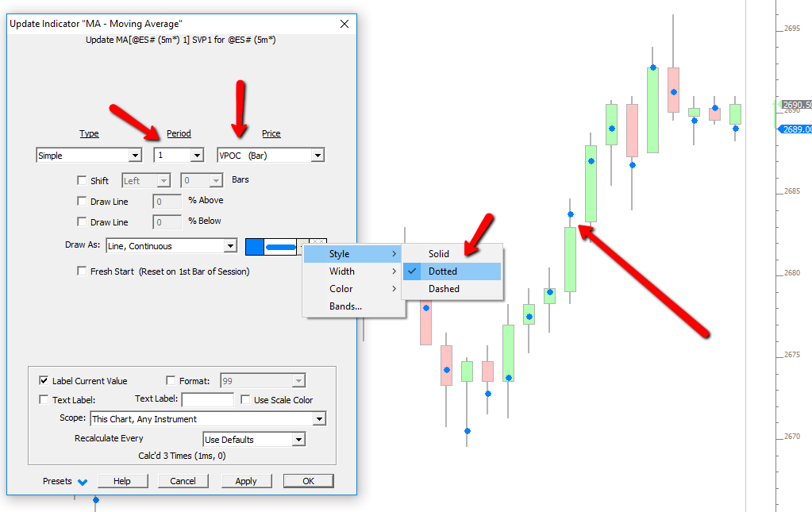Click Calc'd 3 Times (1ms, 0) text

182,456
